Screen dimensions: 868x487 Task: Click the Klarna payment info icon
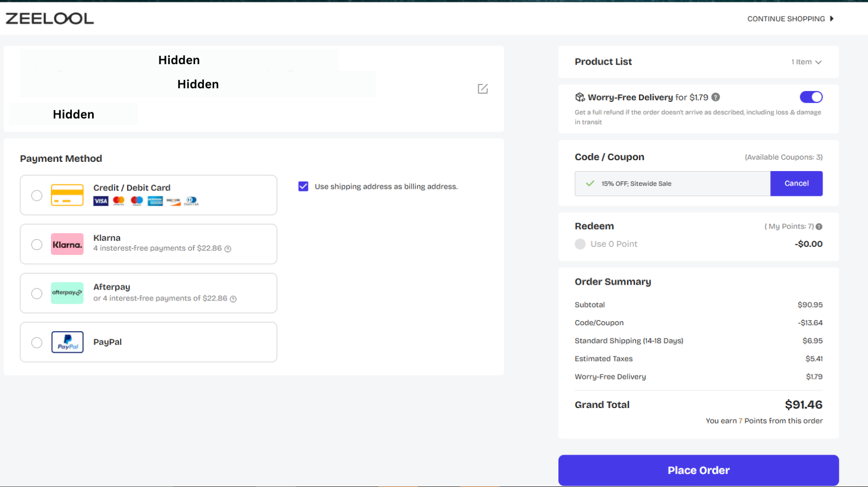228,249
